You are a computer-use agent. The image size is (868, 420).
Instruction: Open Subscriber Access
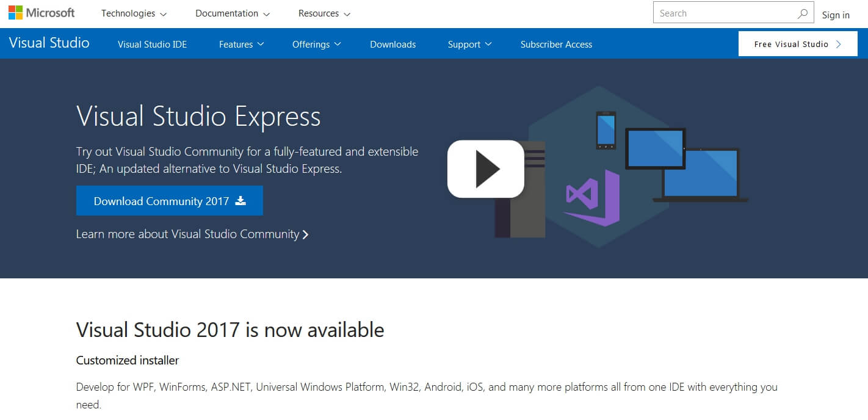pyautogui.click(x=556, y=44)
